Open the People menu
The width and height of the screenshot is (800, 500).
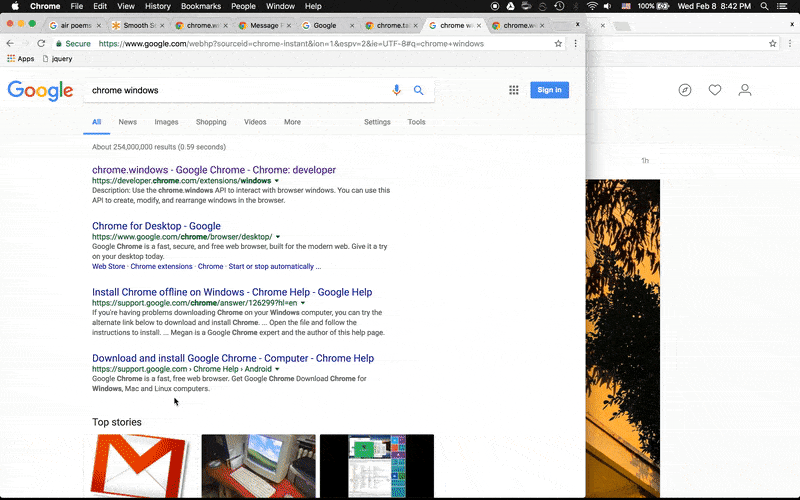[x=243, y=6]
